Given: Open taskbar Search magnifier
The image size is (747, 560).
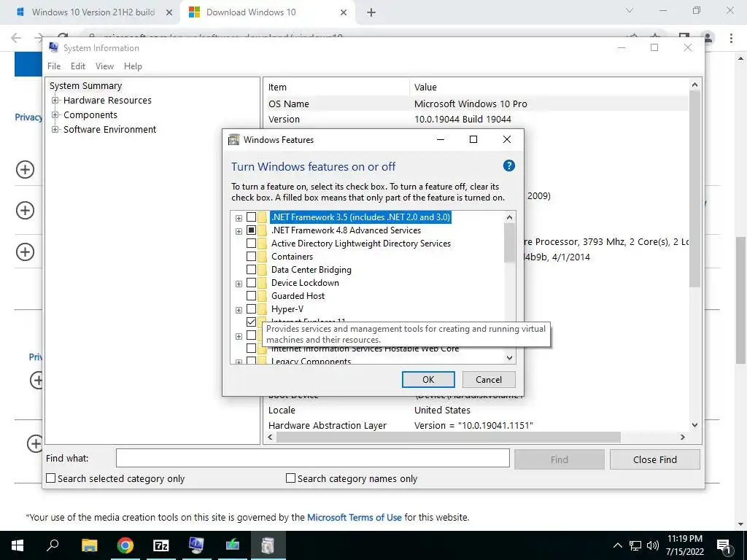Looking at the screenshot, I should (53, 545).
